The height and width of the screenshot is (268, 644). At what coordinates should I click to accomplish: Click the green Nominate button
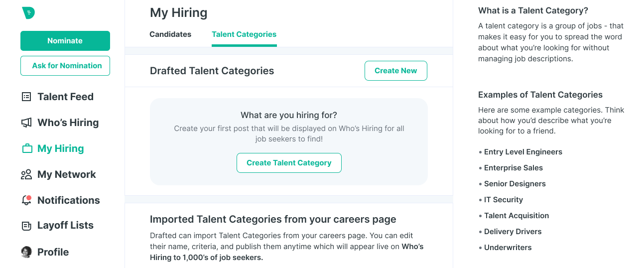tap(65, 41)
